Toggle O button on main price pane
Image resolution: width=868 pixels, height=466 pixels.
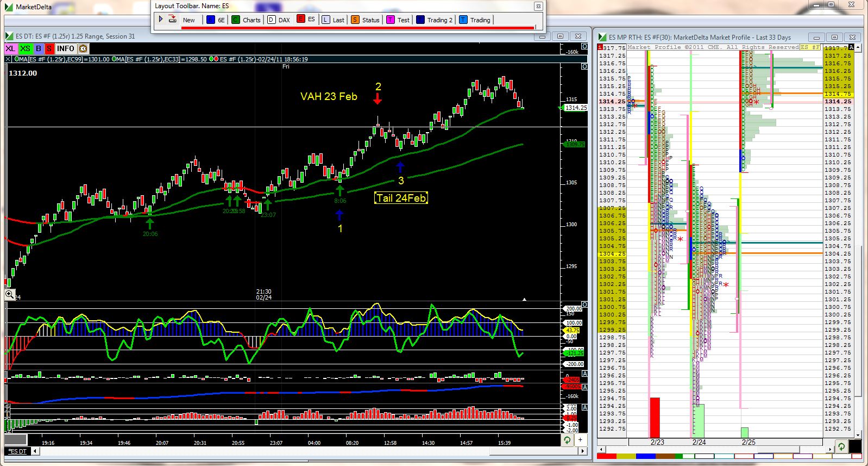click(x=584, y=66)
